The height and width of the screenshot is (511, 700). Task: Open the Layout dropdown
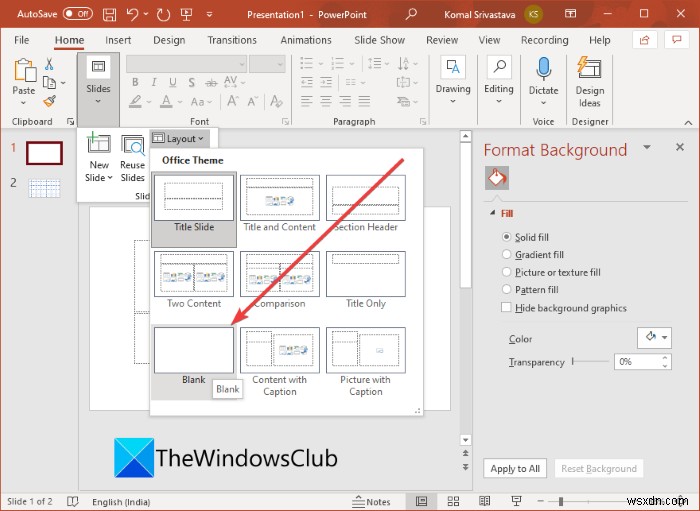178,139
